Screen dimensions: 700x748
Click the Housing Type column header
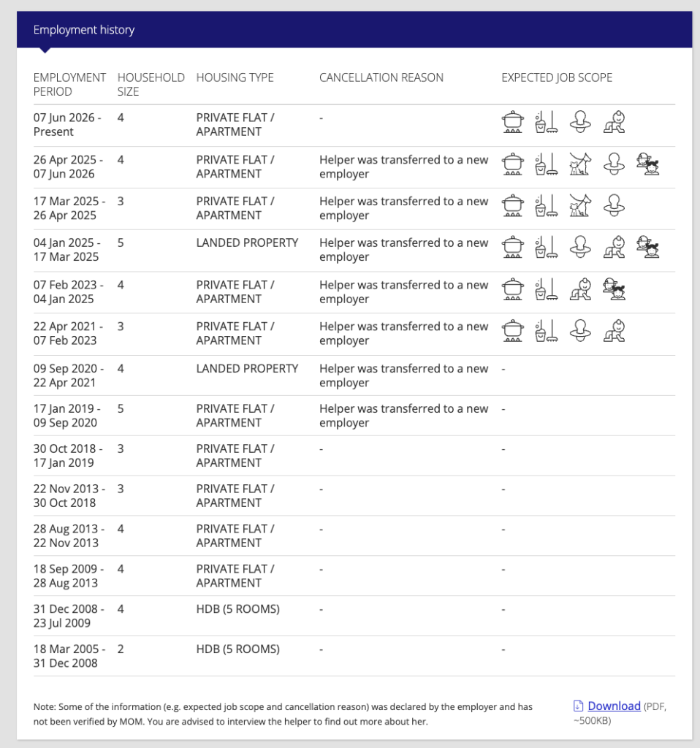pos(235,77)
